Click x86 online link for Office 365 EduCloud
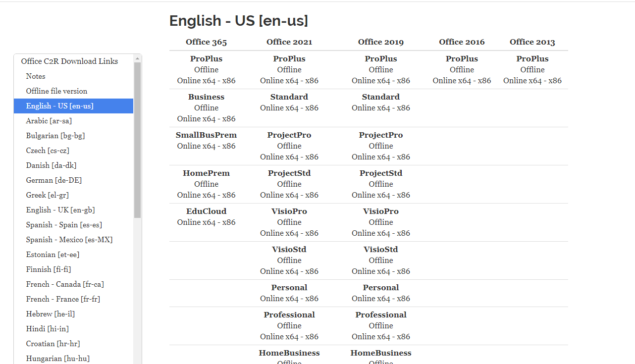This screenshot has width=635, height=364. pos(229,222)
